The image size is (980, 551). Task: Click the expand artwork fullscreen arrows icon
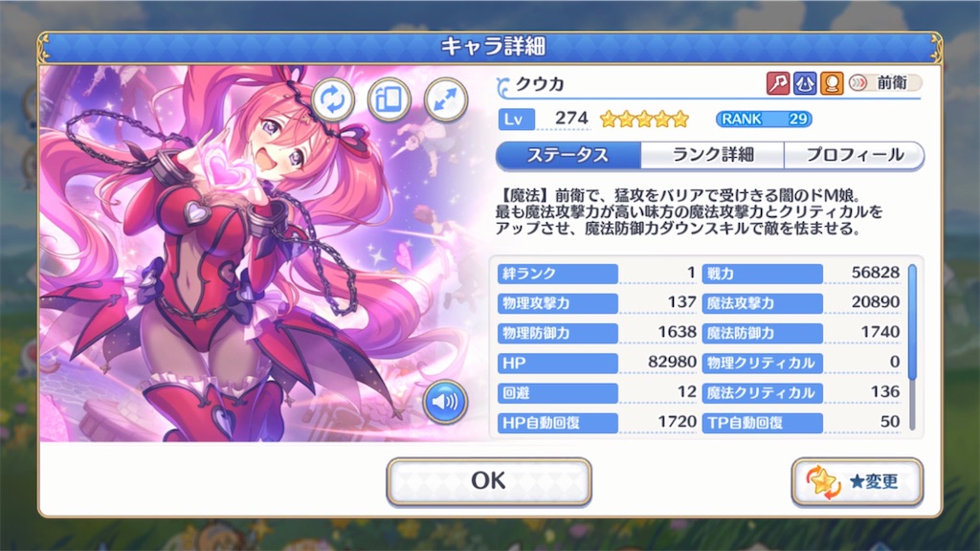(x=446, y=99)
